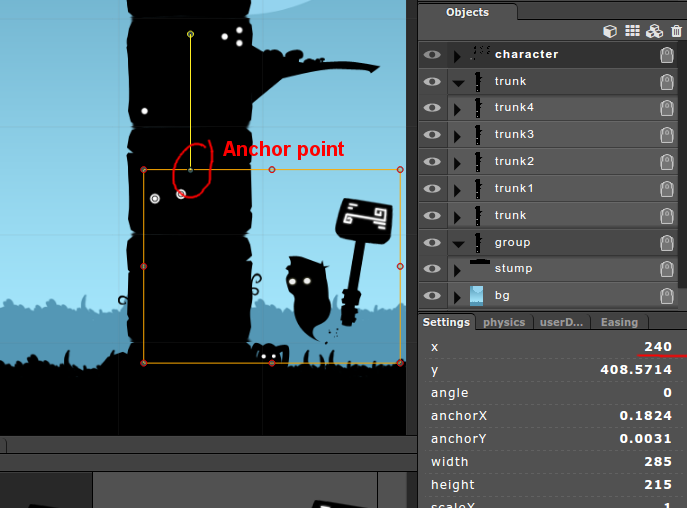The image size is (687, 508).
Task: Click the single cube new object icon
Action: pyautogui.click(x=609, y=31)
